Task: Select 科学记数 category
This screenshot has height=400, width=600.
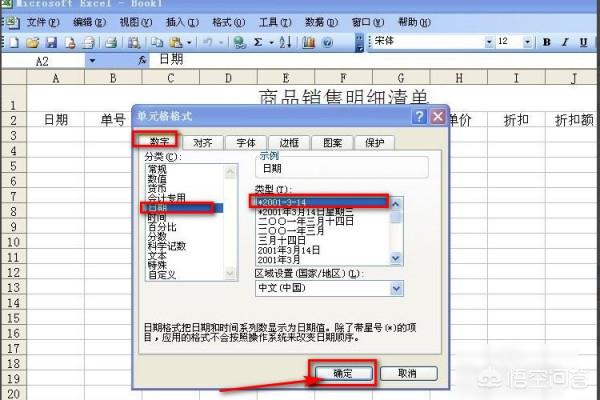Action: (166, 246)
